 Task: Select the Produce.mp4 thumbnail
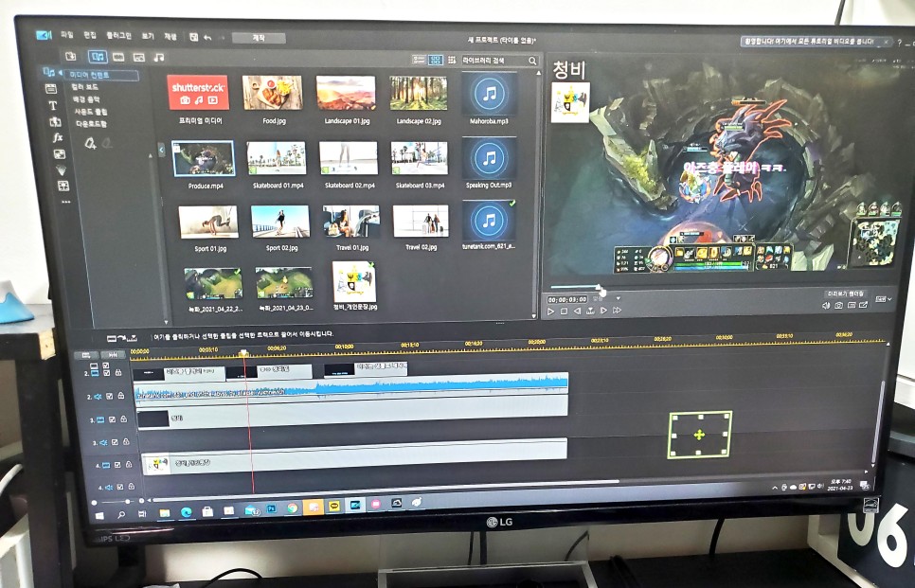coord(205,159)
